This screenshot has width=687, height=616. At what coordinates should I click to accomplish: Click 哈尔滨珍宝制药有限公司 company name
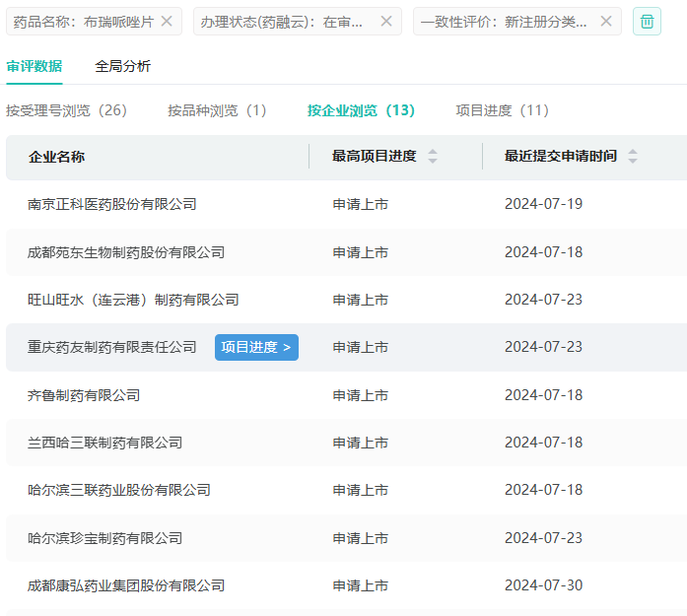[x=105, y=538]
